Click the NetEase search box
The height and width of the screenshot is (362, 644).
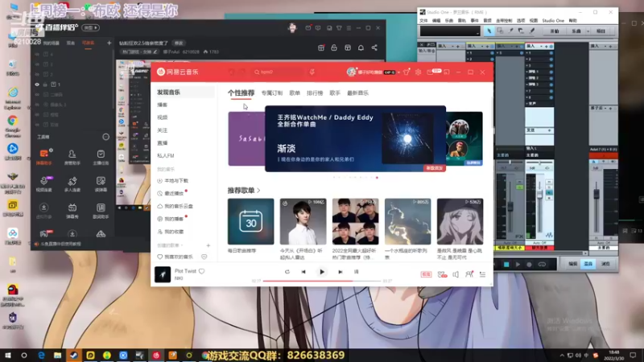(279, 72)
